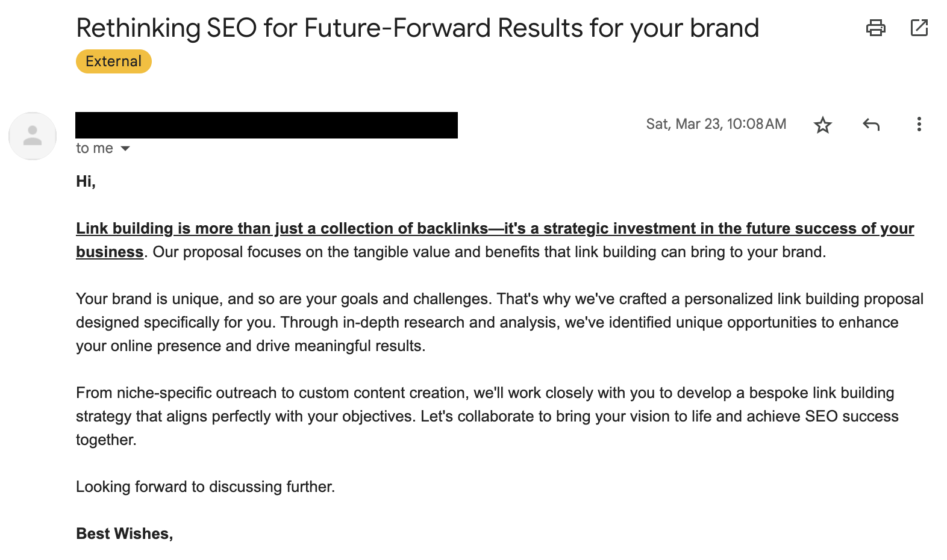Open the email in a new window
Viewport: 947px width, 560px height.
click(x=919, y=28)
